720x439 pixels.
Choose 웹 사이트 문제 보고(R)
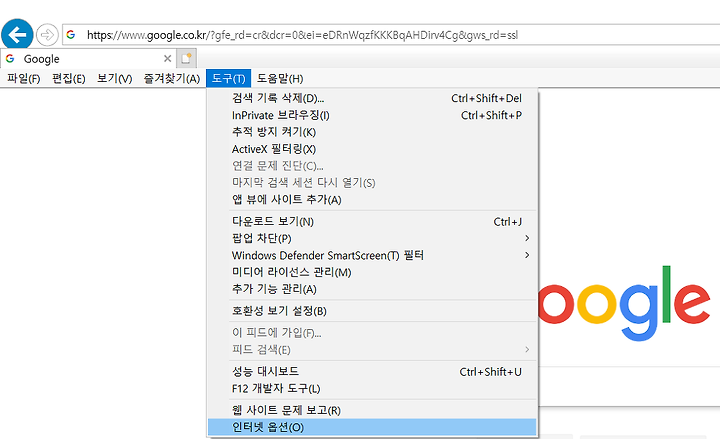pos(372,410)
